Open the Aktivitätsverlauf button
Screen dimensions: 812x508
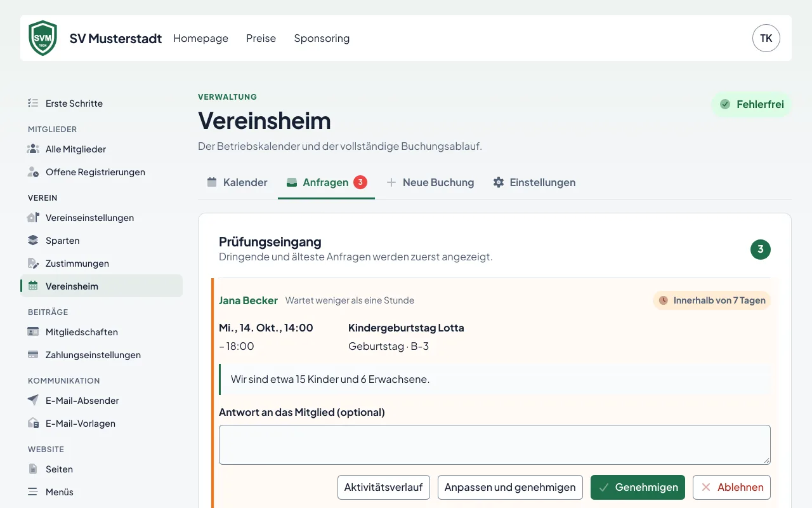coord(383,487)
